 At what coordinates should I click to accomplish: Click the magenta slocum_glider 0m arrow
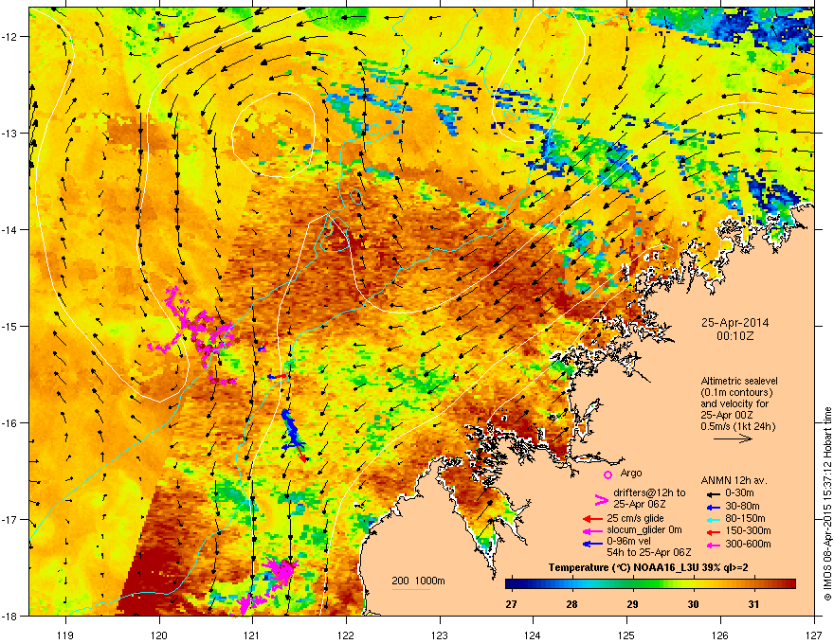[x=592, y=530]
